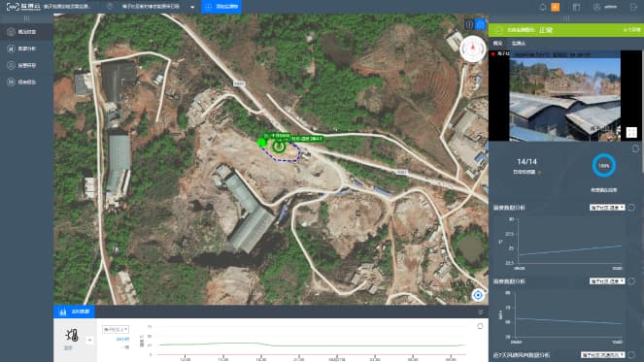Click the blue locate-me target icon on map
Viewport: 644px width, 362px height.
478,295
